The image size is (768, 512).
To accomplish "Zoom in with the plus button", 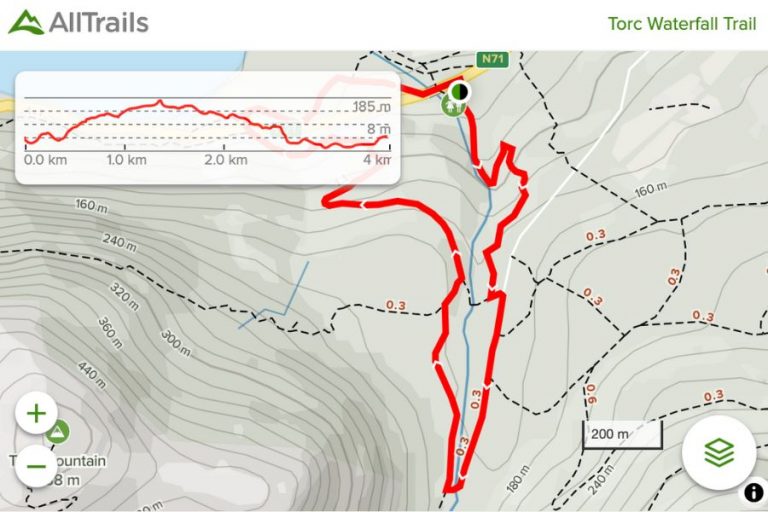I will coord(36,414).
